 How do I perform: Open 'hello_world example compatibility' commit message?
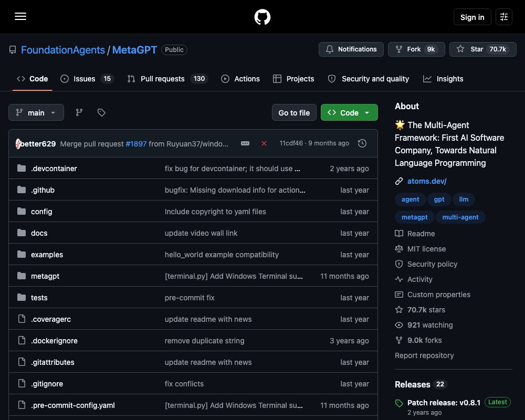[x=222, y=255]
